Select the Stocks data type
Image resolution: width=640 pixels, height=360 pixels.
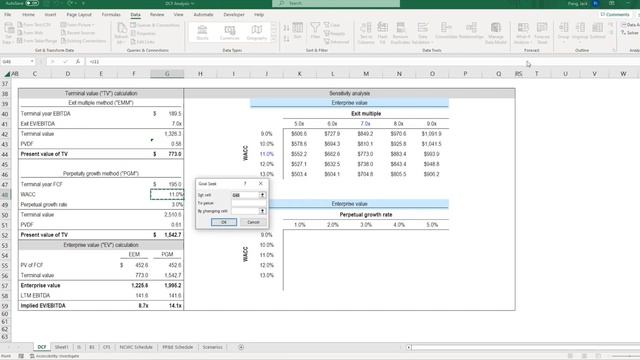click(202, 32)
